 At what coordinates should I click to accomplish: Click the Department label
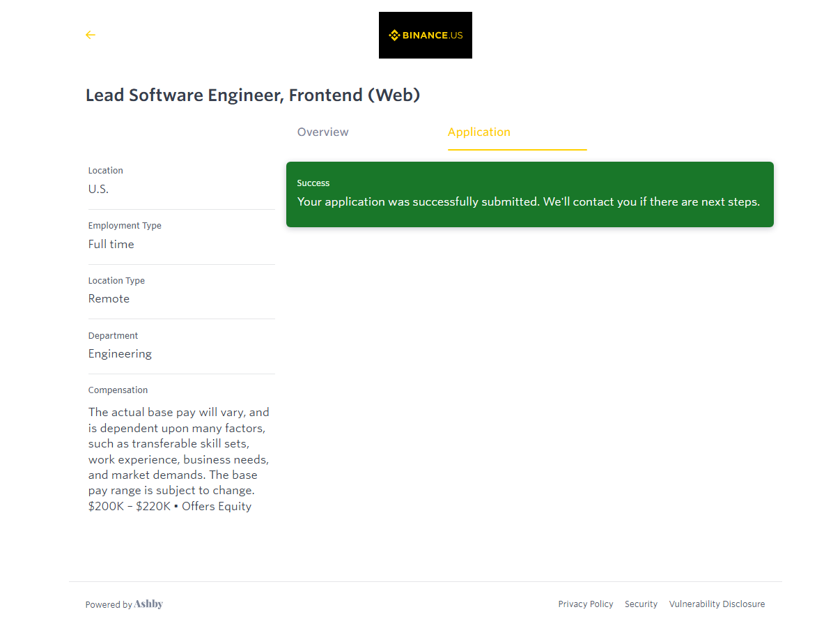pos(113,336)
